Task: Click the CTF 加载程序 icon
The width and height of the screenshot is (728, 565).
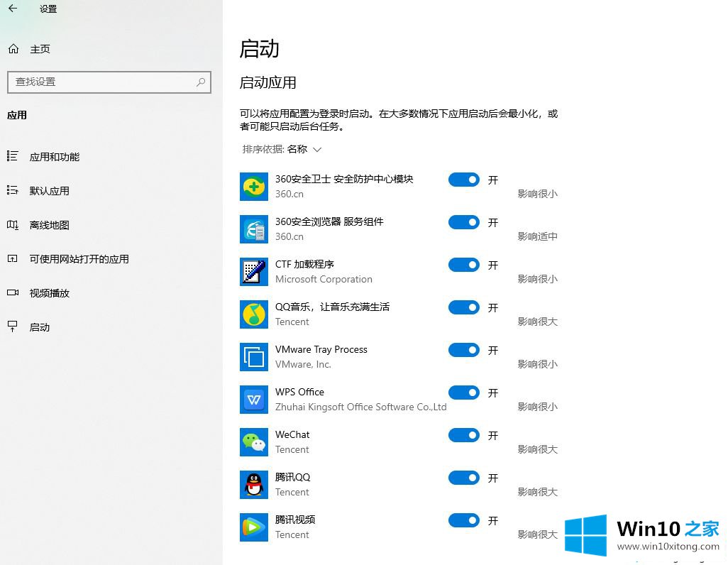Action: tap(253, 272)
